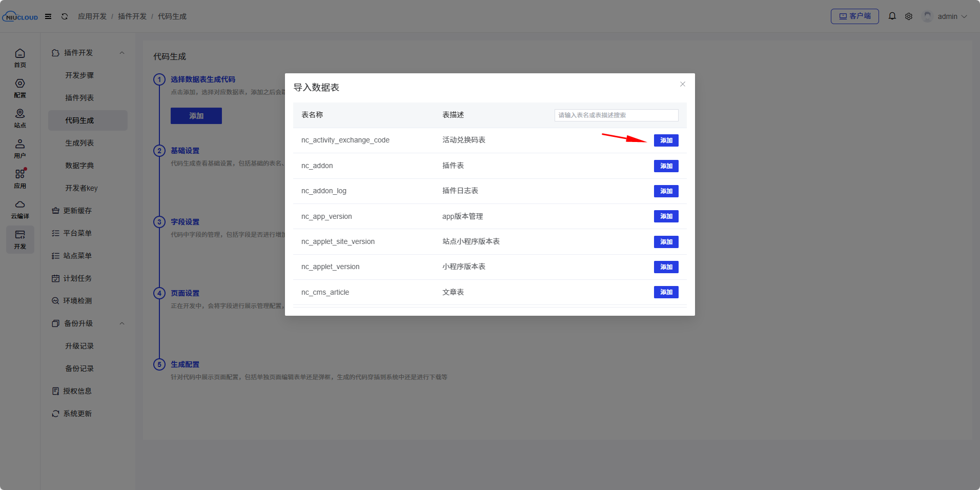Collapse the 插件开发 menu section
The width and height of the screenshot is (980, 490).
(122, 52)
